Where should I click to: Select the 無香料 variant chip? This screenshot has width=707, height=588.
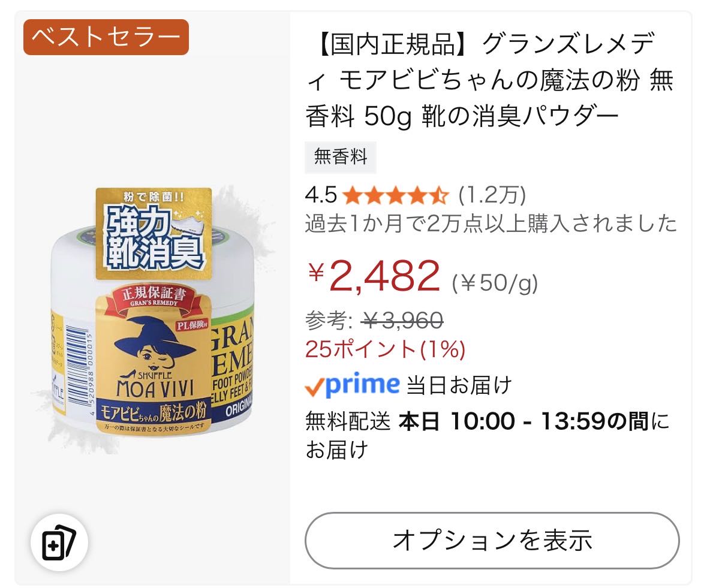pos(340,157)
